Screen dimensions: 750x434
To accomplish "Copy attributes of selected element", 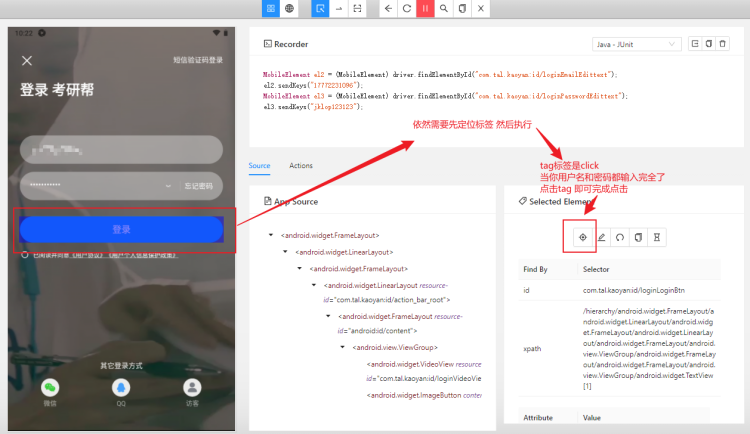I will (x=638, y=237).
